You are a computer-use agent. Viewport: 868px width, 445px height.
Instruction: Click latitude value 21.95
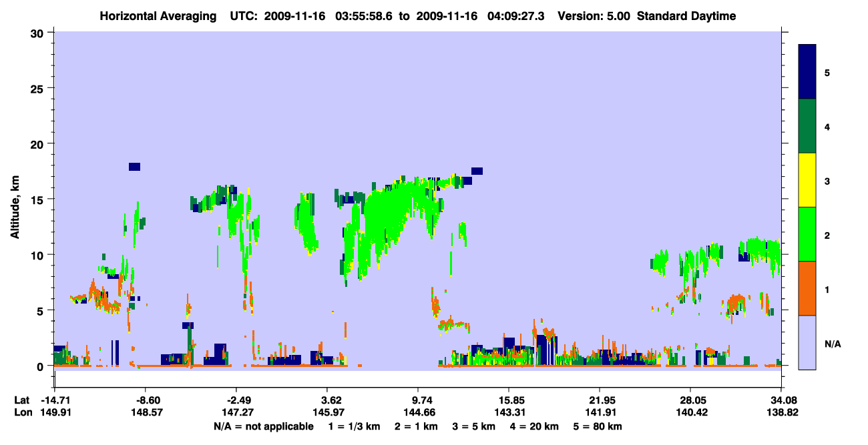coord(600,400)
